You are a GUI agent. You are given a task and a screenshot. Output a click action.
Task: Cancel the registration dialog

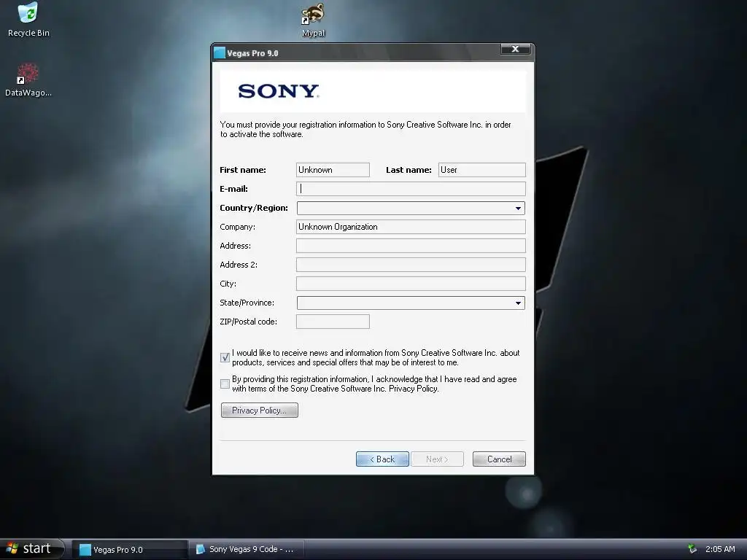pos(499,459)
